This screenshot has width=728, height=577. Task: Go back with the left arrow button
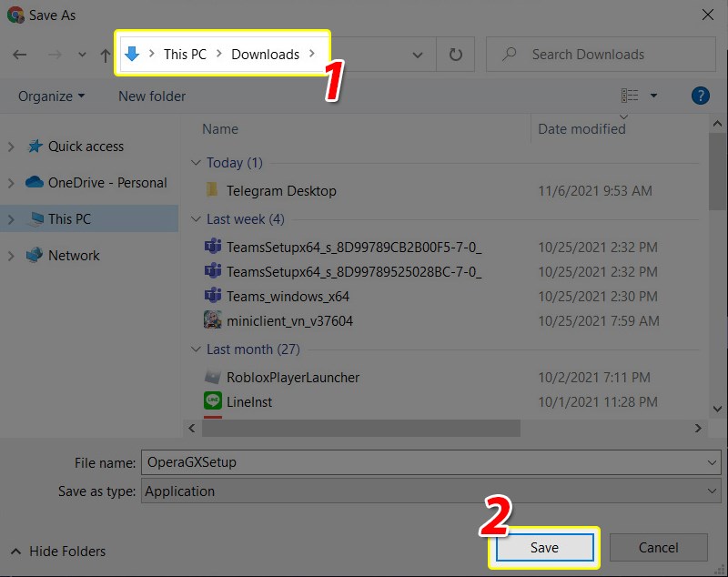19,55
